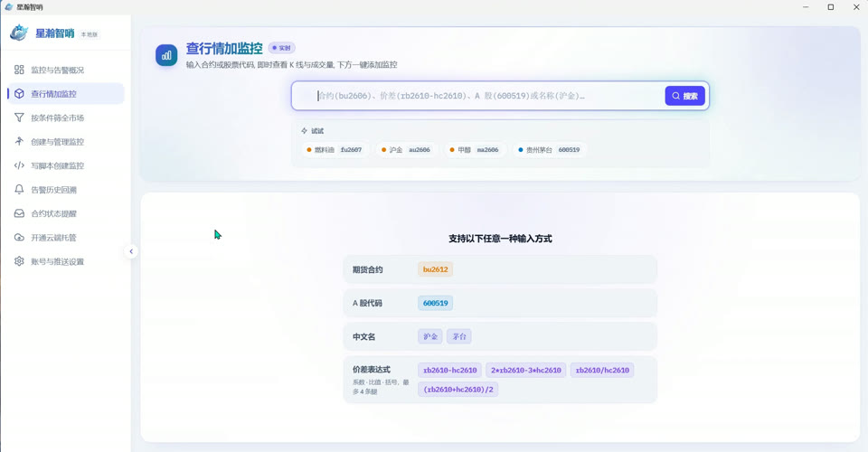This screenshot has width=868, height=452.
Task: Click the code brackets icon for 写脚本创建监控
Action: (x=19, y=165)
